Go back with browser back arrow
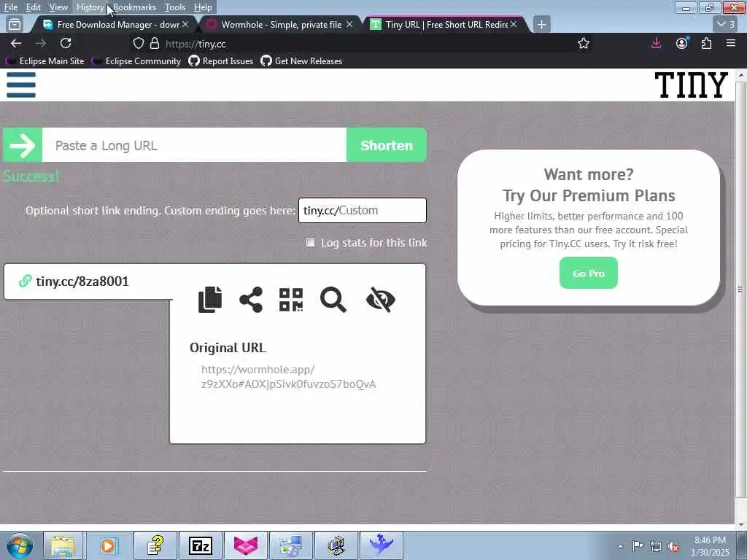The height and width of the screenshot is (560, 747). 16,43
